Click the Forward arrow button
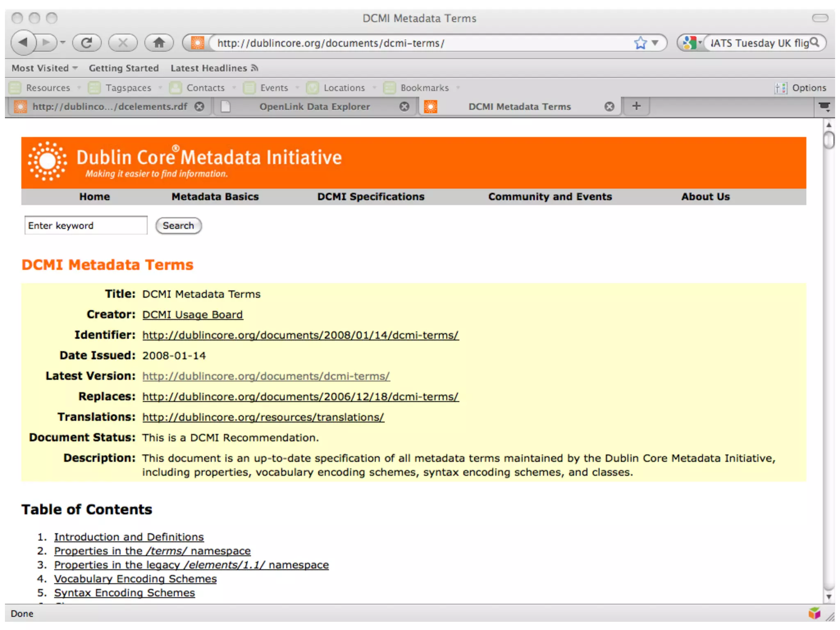This screenshot has width=840, height=630. point(46,42)
